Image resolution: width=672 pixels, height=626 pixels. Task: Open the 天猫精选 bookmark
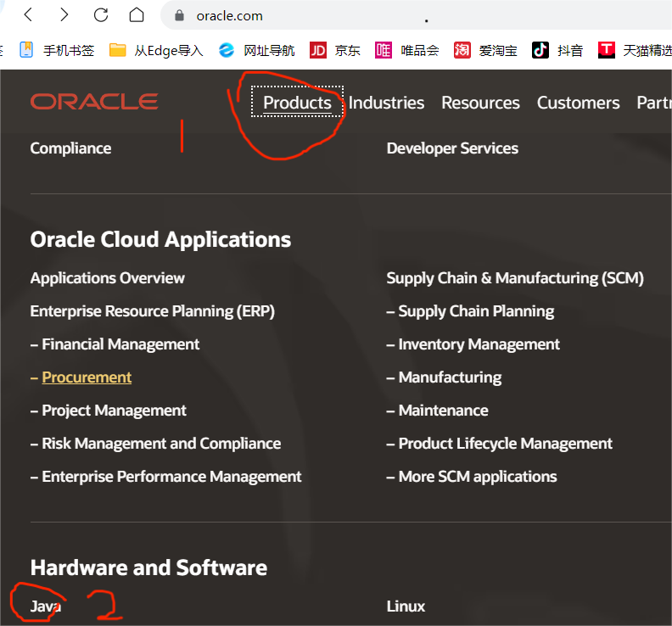(636, 51)
